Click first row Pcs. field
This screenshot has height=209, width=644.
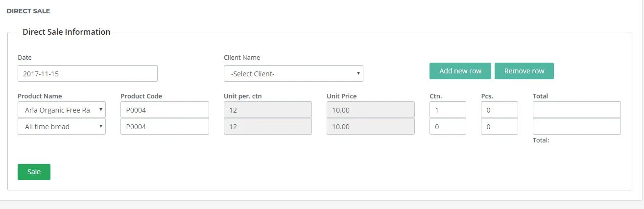(499, 110)
